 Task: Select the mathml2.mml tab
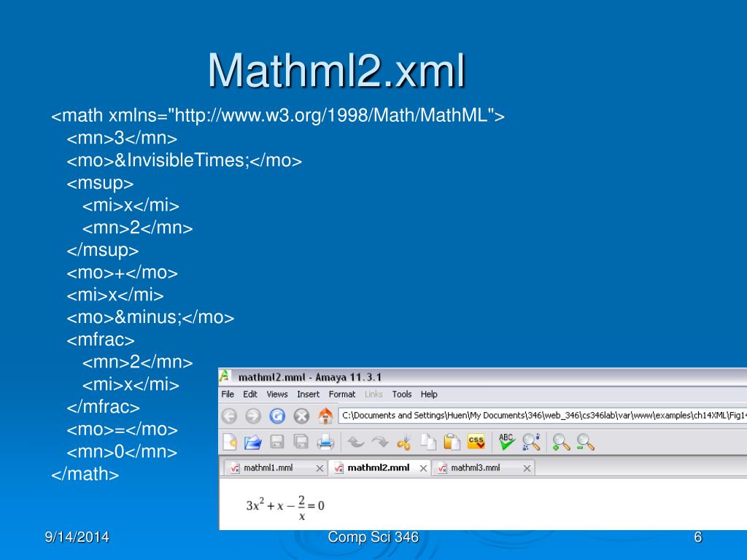click(379, 467)
